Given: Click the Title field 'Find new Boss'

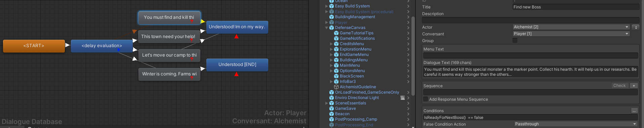Looking at the screenshot, I should coord(576,7).
